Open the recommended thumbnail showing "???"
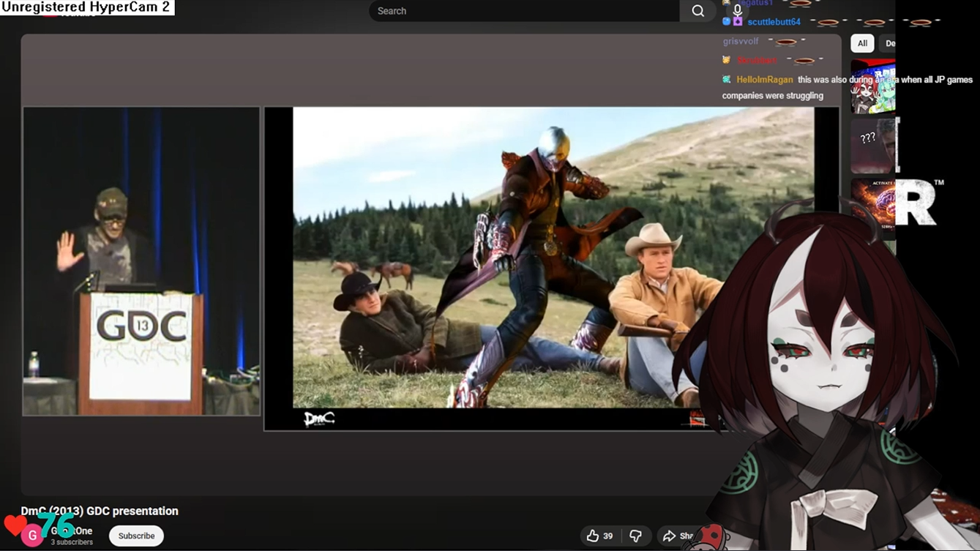The width and height of the screenshot is (980, 551). (873, 146)
